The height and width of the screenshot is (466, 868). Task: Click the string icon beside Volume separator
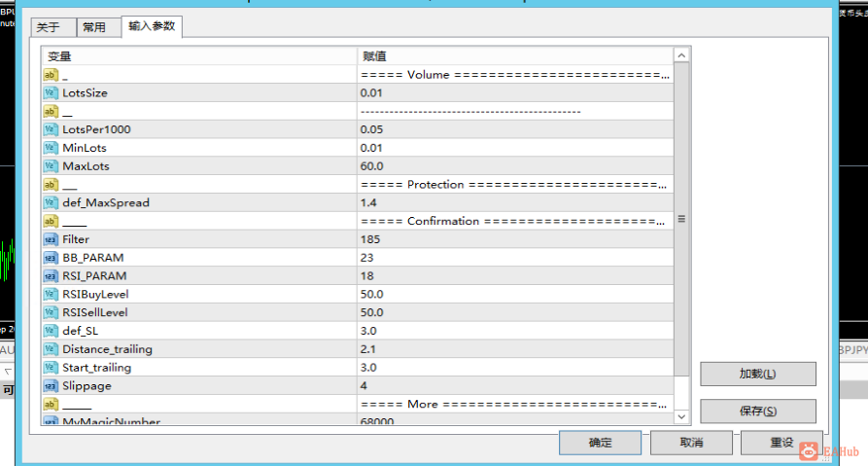coord(51,75)
